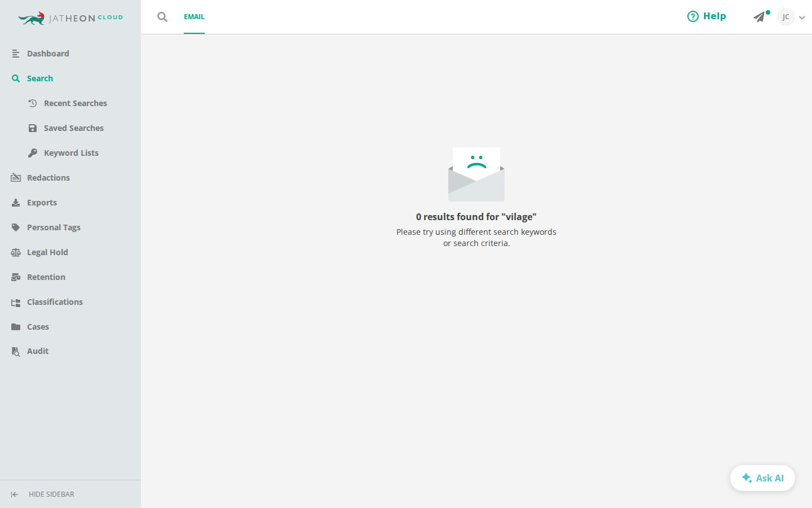
Task: Click the sad envelope illustration
Action: (476, 174)
